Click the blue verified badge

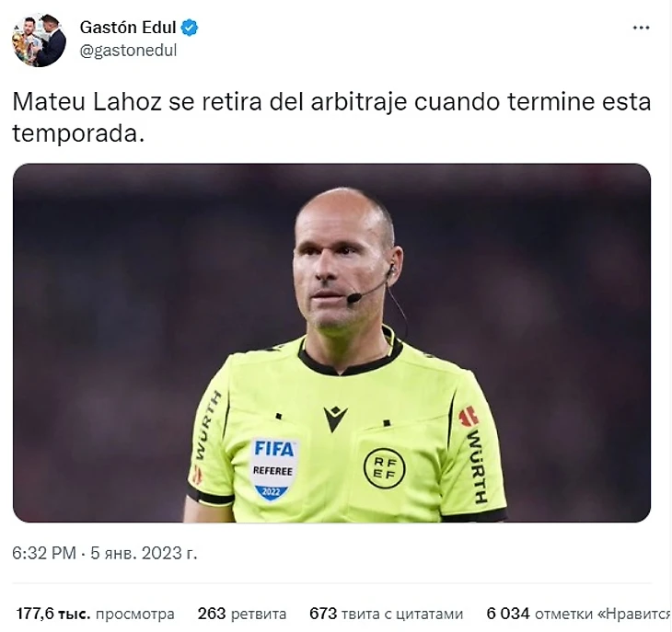pos(189,28)
